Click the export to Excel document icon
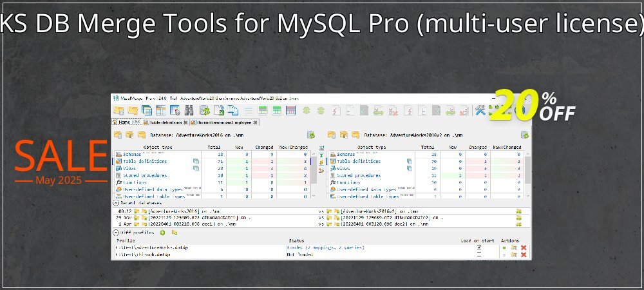 (219, 110)
